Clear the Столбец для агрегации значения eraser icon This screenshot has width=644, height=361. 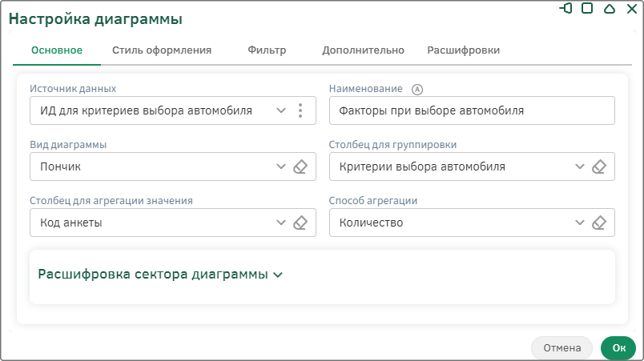coord(300,223)
